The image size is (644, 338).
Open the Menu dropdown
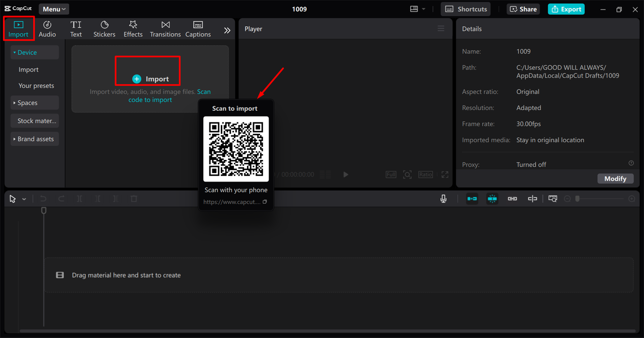(x=54, y=9)
